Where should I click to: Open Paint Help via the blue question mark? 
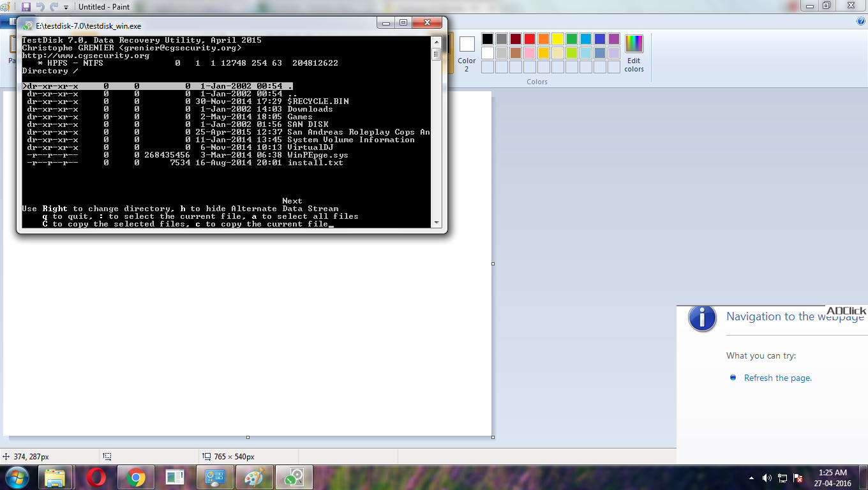pos(861,21)
